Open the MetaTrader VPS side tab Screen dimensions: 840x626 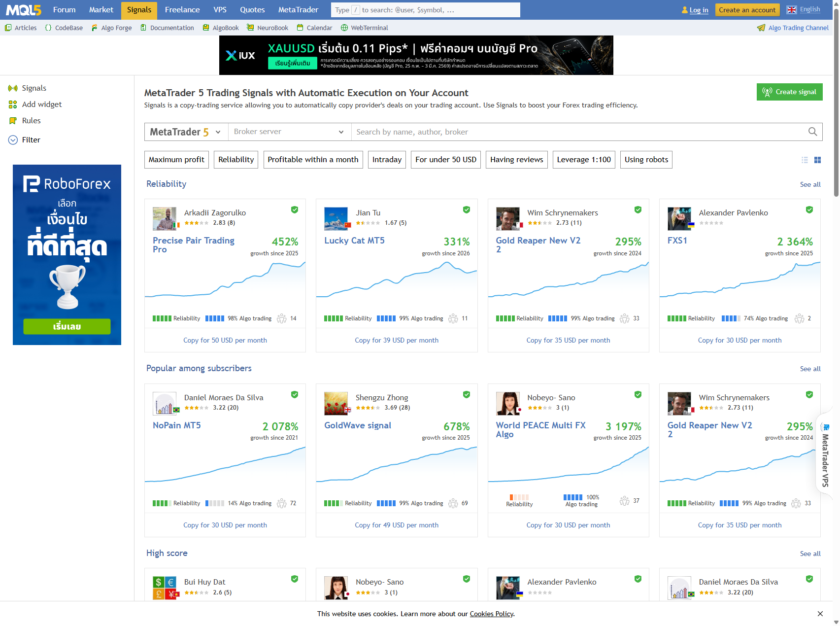point(826,455)
